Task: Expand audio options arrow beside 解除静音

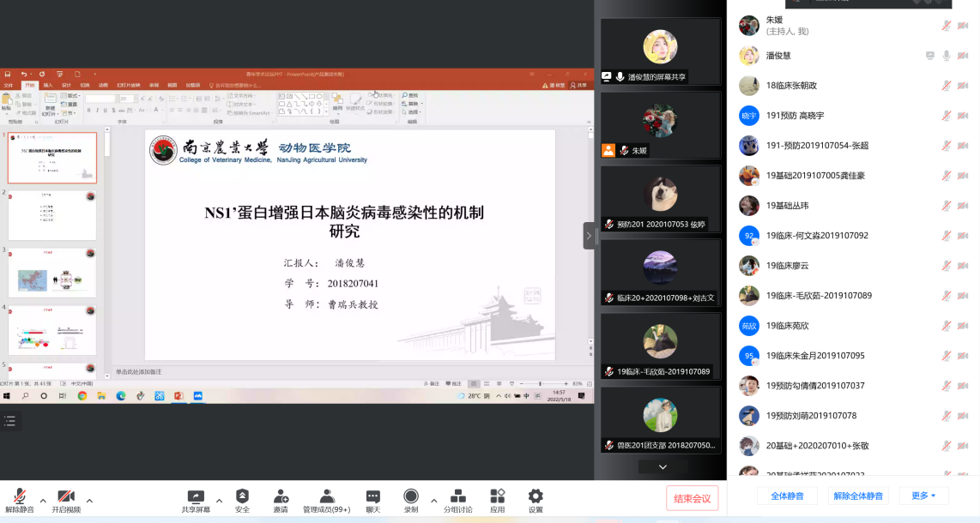Action: 43,501
